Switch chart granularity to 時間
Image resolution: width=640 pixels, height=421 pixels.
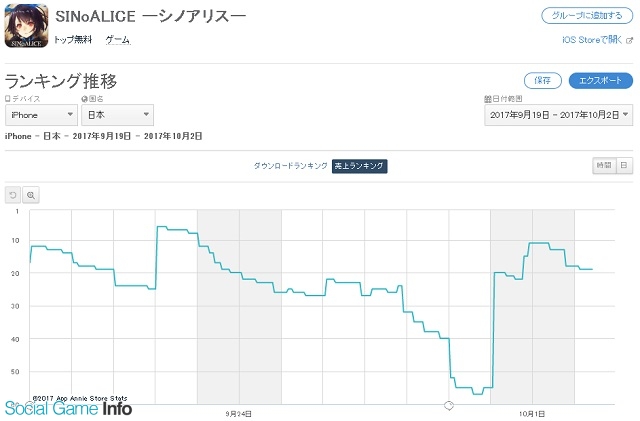[x=604, y=165]
